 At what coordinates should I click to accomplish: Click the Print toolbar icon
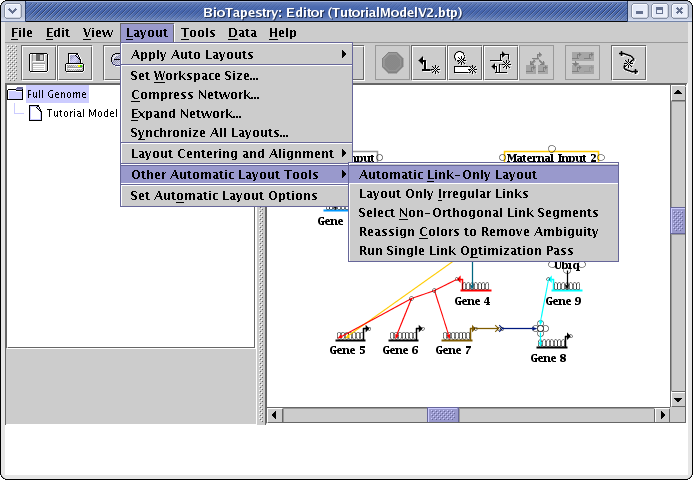coord(75,63)
